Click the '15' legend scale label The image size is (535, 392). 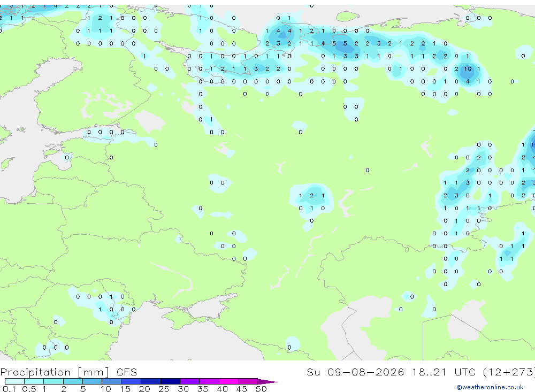click(125, 389)
